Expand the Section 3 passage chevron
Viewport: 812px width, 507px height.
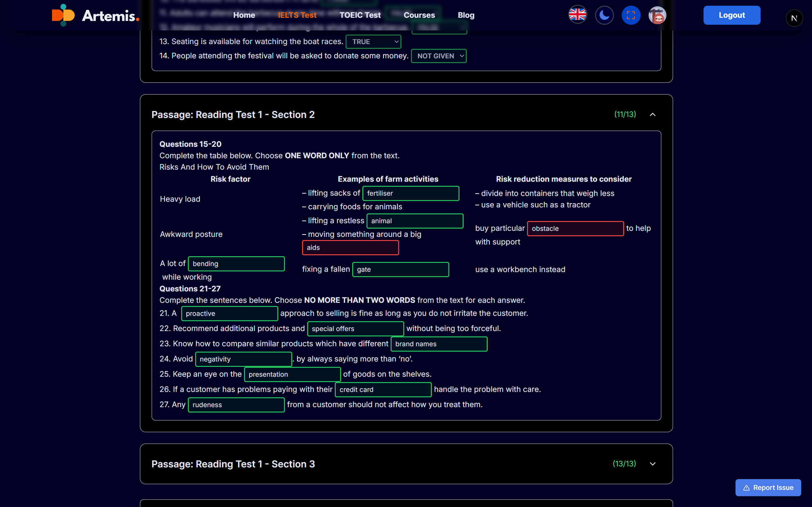[653, 464]
